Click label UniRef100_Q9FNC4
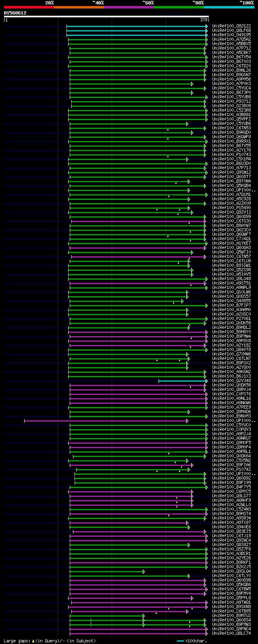258x644 pixels. [x=231, y=629]
